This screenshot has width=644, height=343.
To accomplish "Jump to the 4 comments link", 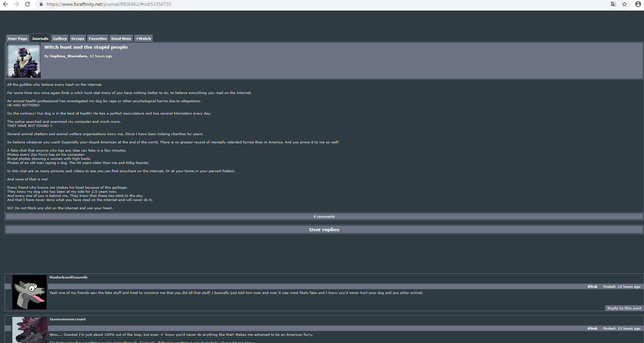I will pyautogui.click(x=324, y=216).
